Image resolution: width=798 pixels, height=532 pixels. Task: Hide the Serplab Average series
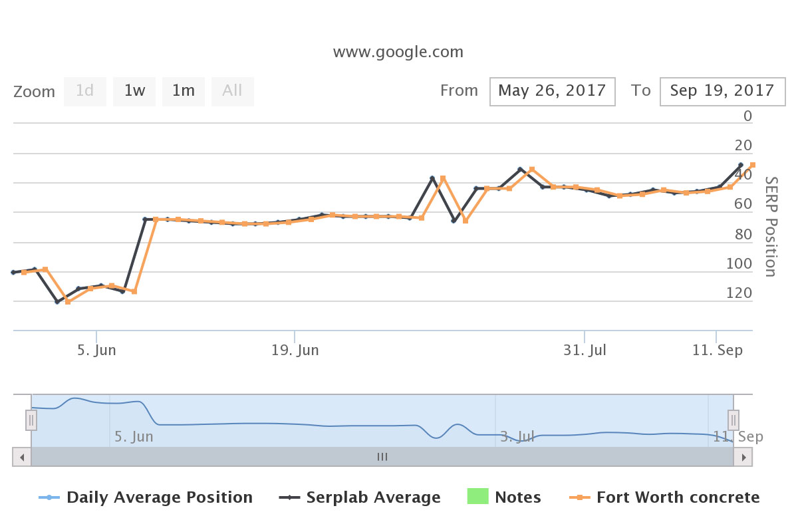pyautogui.click(x=373, y=497)
